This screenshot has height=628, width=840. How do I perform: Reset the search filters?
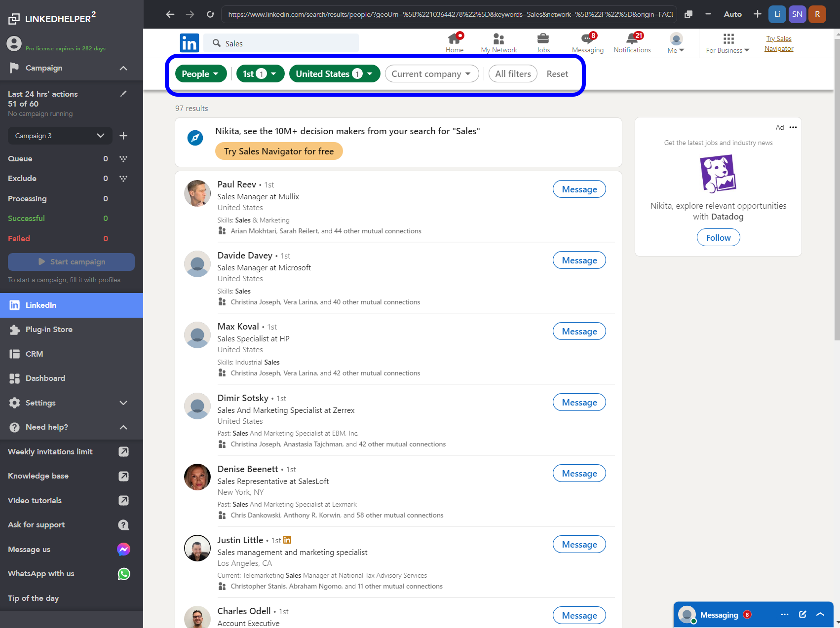pos(557,74)
